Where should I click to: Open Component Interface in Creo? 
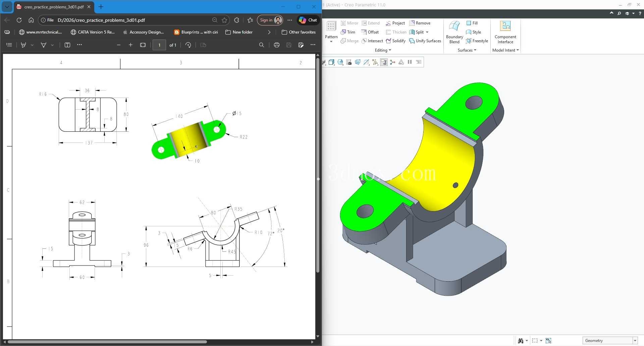(505, 32)
